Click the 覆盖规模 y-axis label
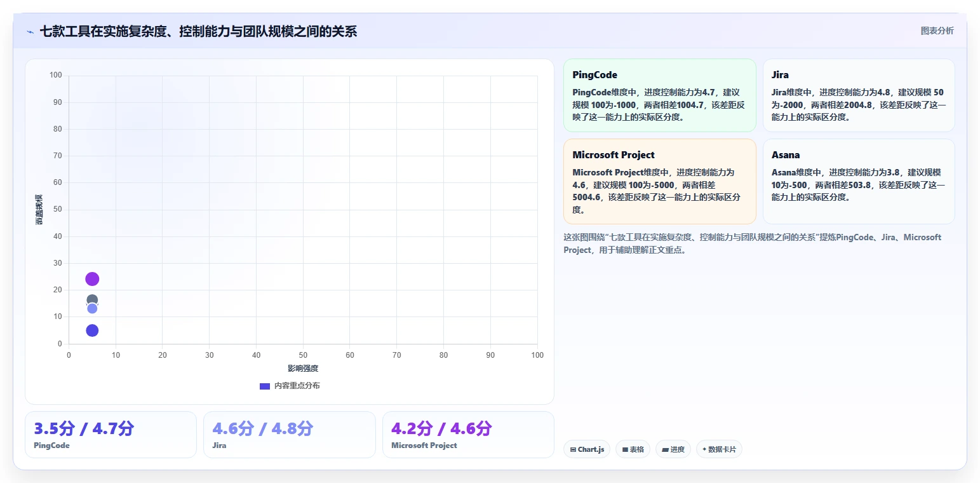 tap(39, 210)
